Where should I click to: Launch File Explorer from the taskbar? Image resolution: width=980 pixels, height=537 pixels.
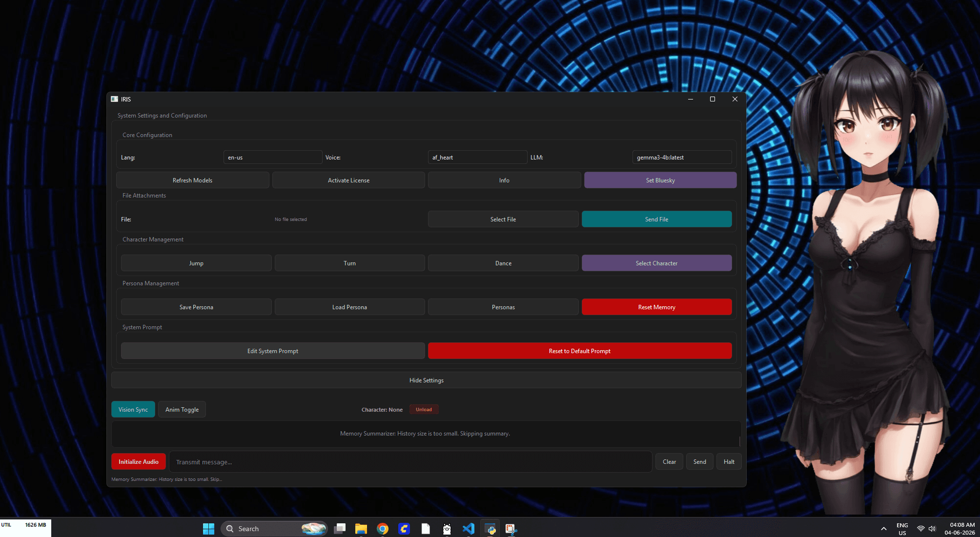(x=361, y=529)
